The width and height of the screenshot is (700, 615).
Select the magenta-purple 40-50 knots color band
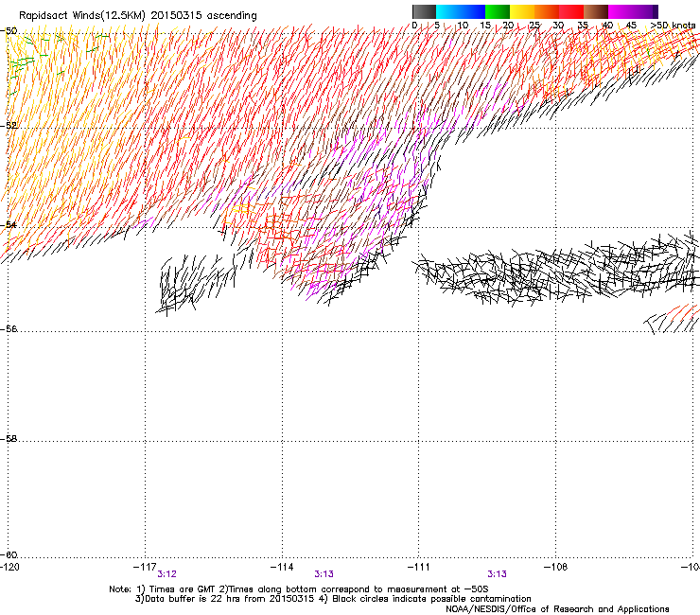click(x=633, y=11)
